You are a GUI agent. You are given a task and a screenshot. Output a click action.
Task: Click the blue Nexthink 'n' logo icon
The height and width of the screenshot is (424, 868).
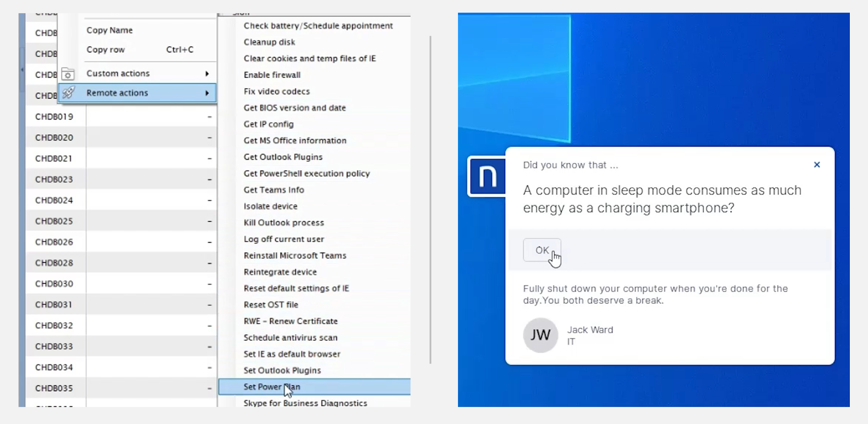(487, 176)
